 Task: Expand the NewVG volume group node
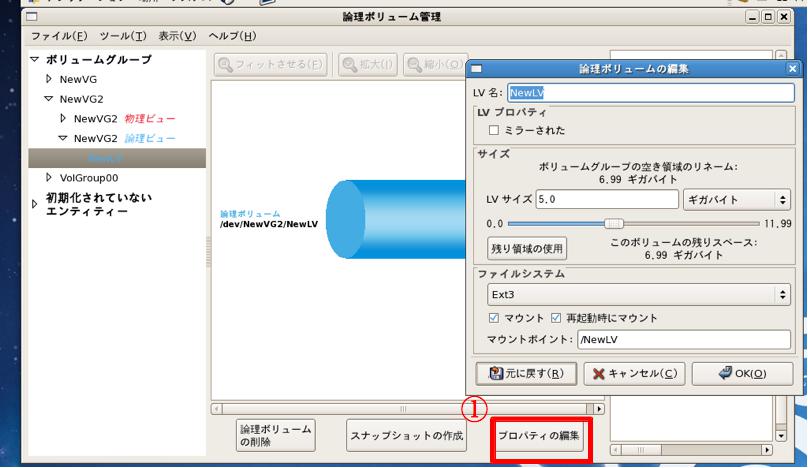coord(49,78)
